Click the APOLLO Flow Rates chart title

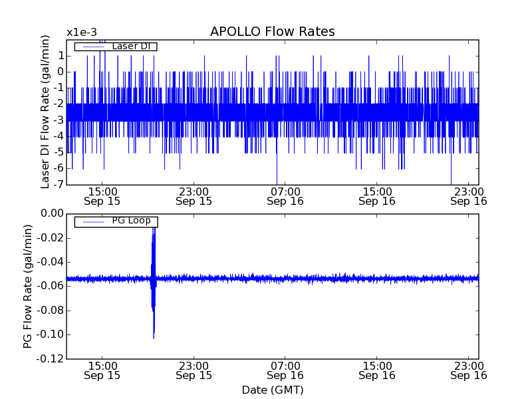coord(273,31)
